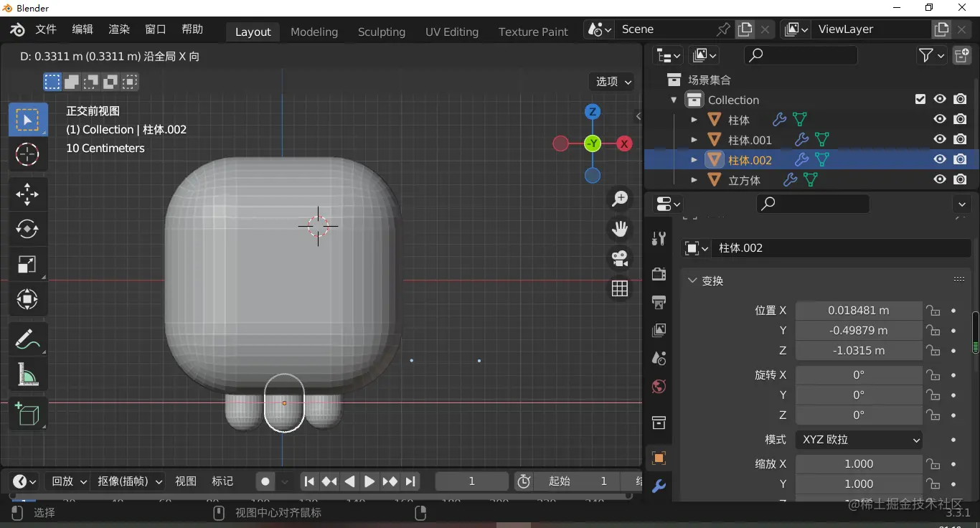
Task: Select the Move tool in the toolbar
Action: (x=27, y=194)
